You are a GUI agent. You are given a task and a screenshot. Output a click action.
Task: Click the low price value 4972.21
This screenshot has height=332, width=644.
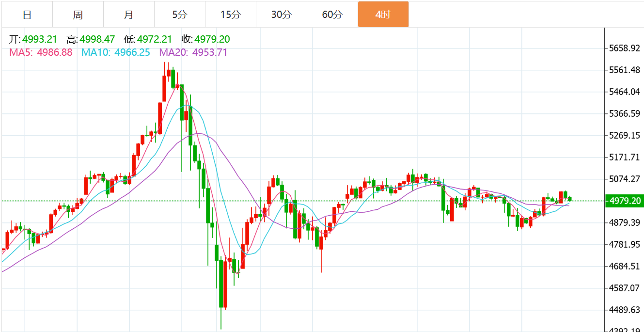(155, 40)
